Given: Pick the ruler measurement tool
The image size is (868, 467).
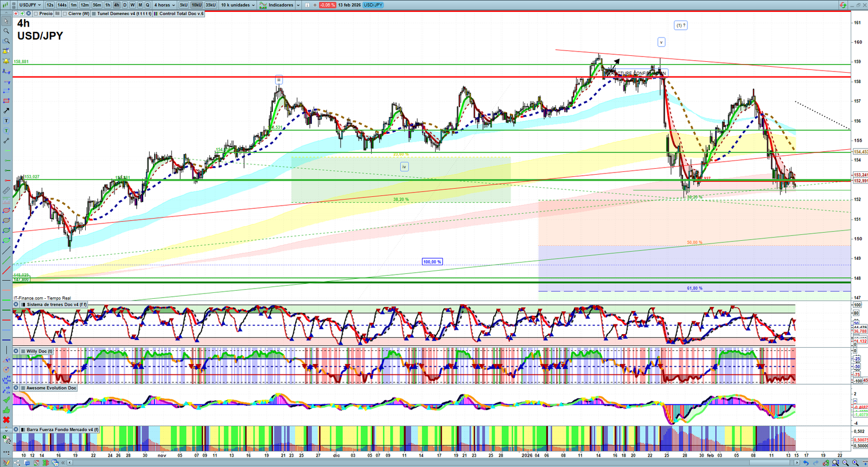Looking at the screenshot, I should click(7, 190).
